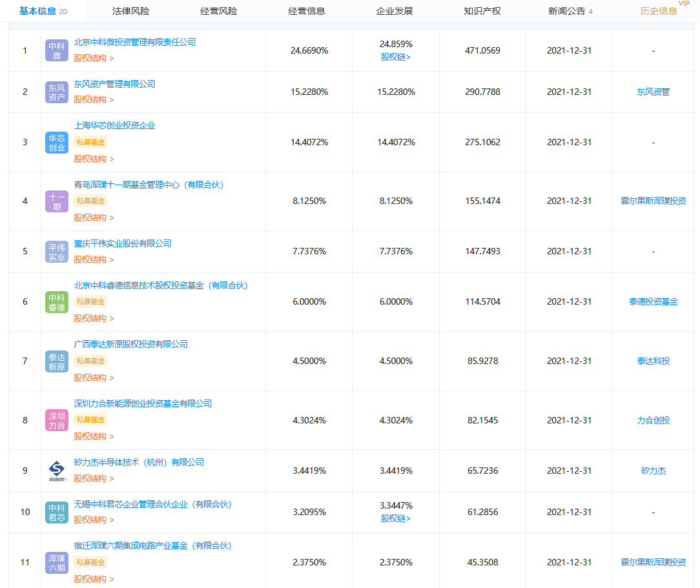This screenshot has height=588, width=700.
Task: Select the 14.4072% shareholding cell
Action: pyautogui.click(x=309, y=142)
